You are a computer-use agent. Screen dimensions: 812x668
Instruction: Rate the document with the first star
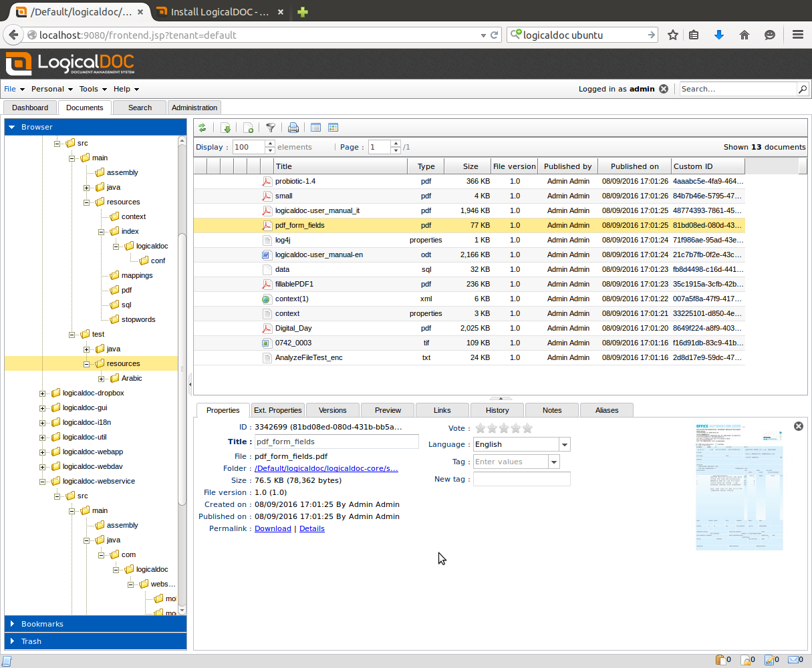pyautogui.click(x=481, y=428)
